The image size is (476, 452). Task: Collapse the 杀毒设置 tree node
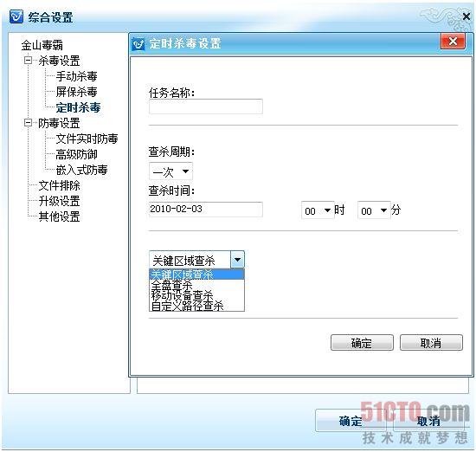pyautogui.click(x=28, y=60)
